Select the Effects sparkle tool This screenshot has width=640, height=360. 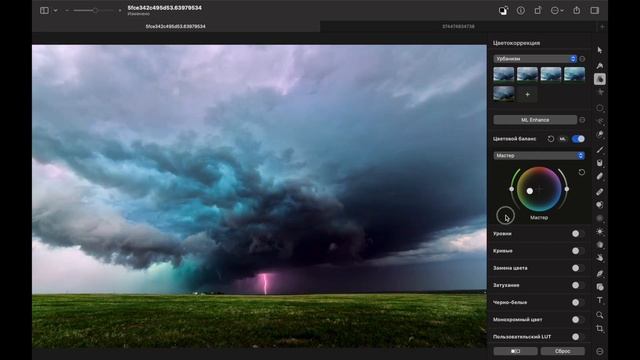pos(600,93)
